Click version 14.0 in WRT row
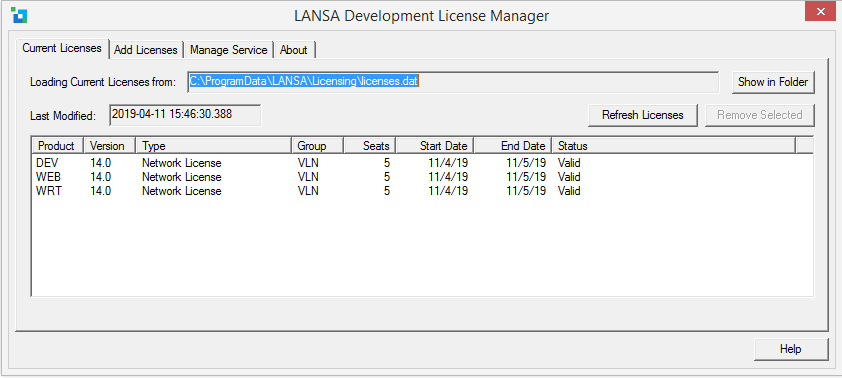Viewport: 842px width, 378px height. click(x=100, y=191)
